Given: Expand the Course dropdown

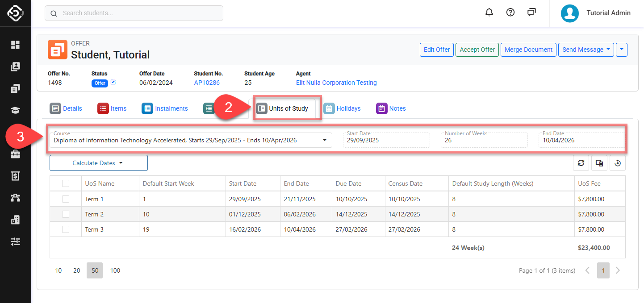Looking at the screenshot, I should click(325, 141).
